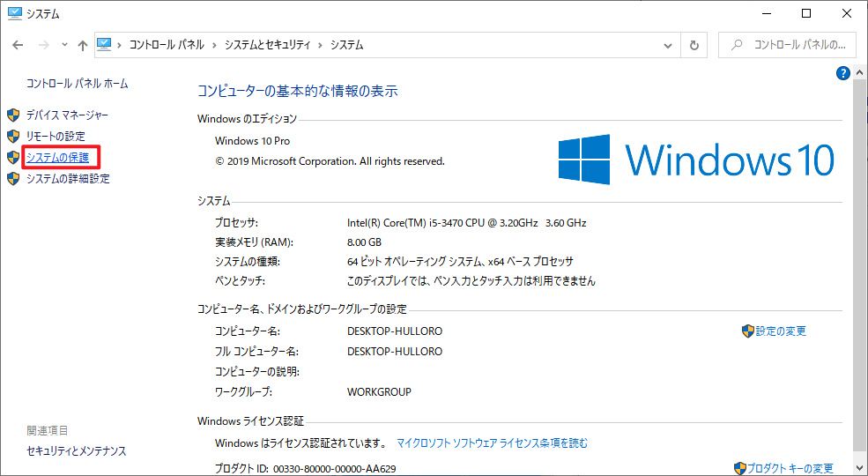The width and height of the screenshot is (868, 476).
Task: Expand the address bar history dropdown
Action: click(x=668, y=45)
